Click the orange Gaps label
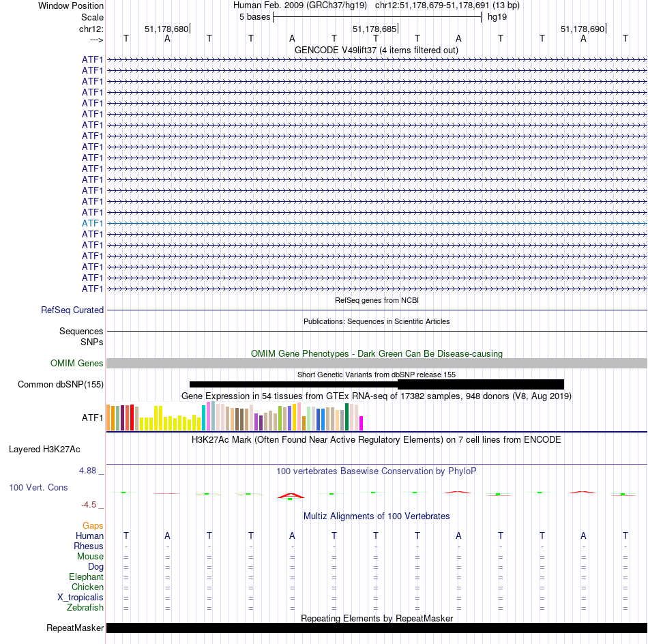The image size is (648, 644). (93, 525)
